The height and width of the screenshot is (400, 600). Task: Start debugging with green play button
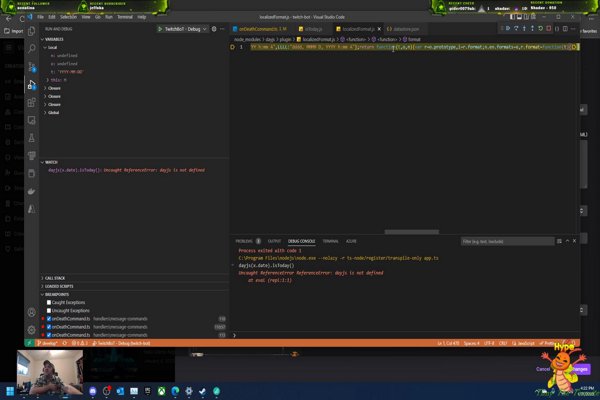click(160, 29)
